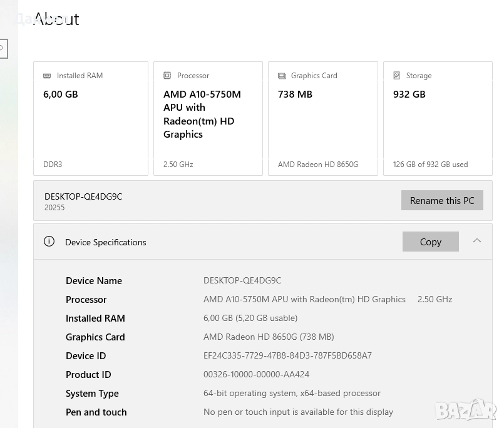
Task: Click the PC name above build 20255
Action: coord(83,196)
